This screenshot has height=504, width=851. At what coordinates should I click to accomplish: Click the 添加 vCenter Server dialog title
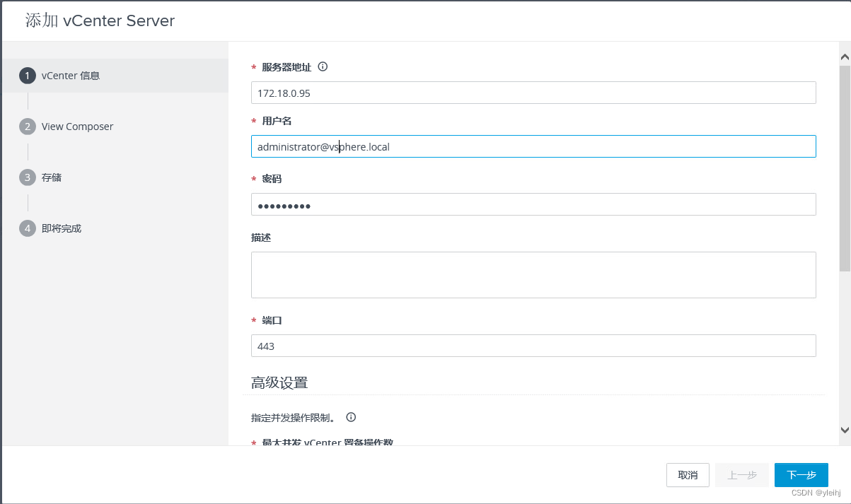point(100,20)
